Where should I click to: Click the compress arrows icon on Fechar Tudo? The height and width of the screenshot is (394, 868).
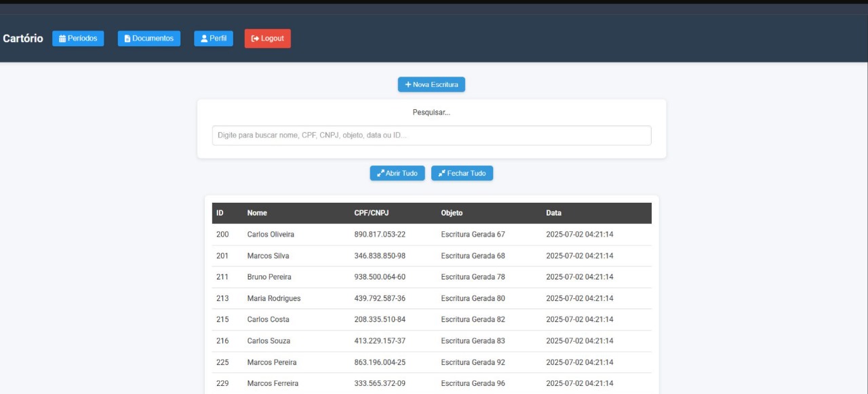442,174
